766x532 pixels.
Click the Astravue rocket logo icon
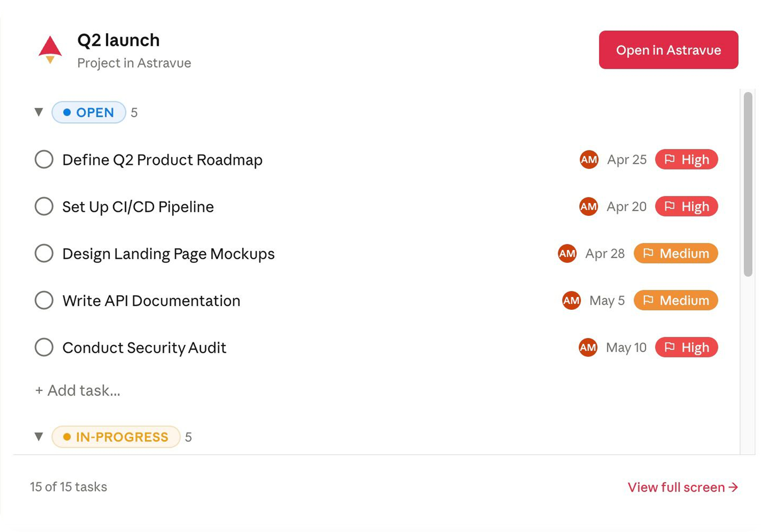coord(50,50)
